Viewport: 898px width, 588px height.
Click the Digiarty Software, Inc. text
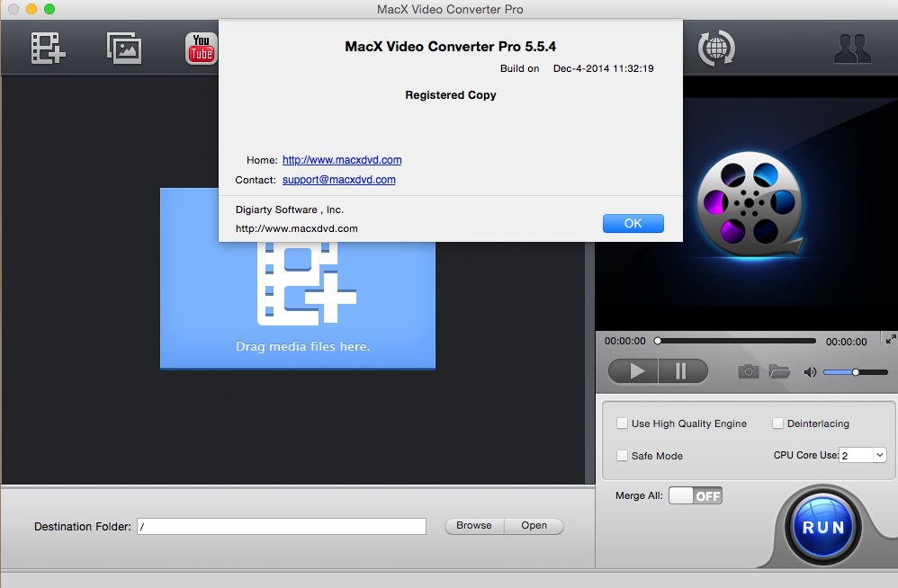tap(290, 209)
